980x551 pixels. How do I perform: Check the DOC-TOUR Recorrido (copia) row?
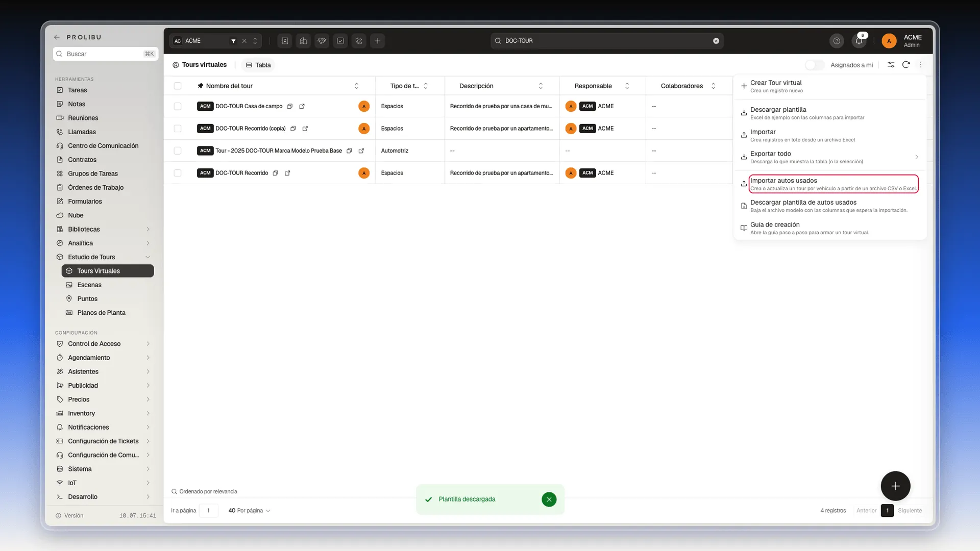[x=178, y=129]
